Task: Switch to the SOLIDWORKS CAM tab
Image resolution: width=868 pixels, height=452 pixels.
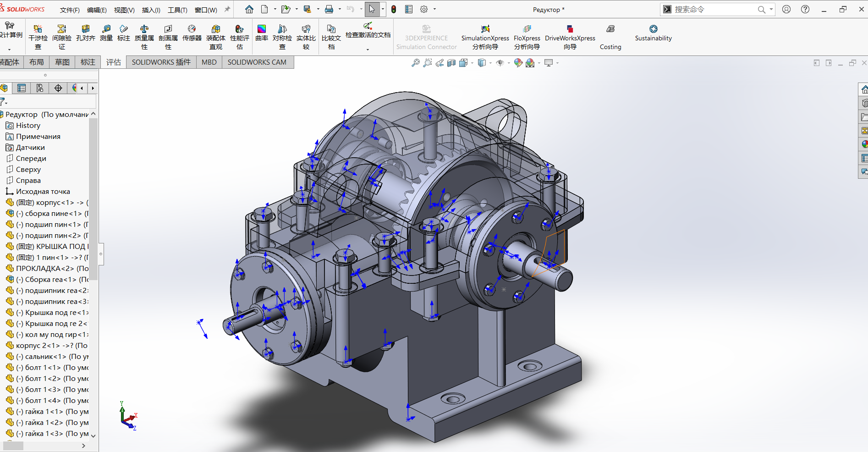Action: [257, 62]
